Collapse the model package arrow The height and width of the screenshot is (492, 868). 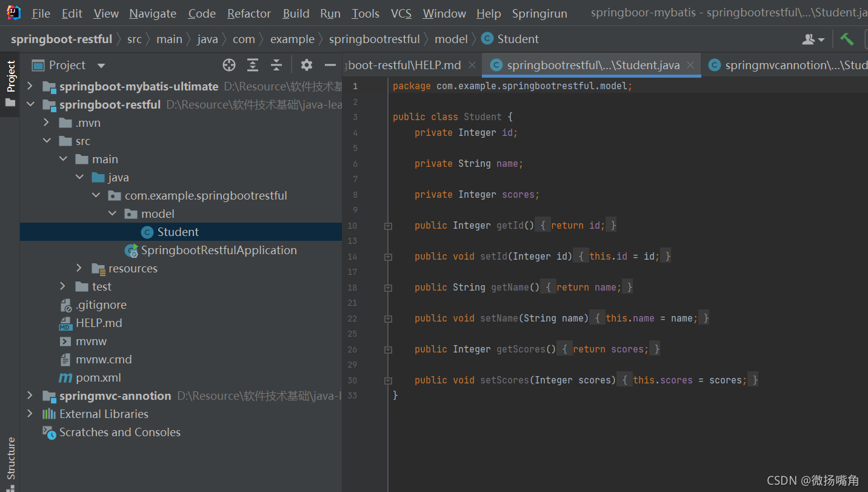[112, 214]
